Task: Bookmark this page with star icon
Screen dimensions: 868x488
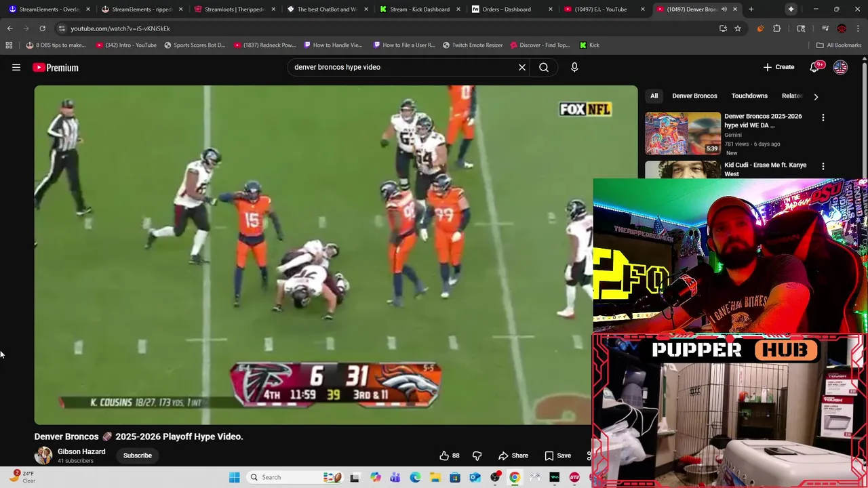Action: pos(737,28)
